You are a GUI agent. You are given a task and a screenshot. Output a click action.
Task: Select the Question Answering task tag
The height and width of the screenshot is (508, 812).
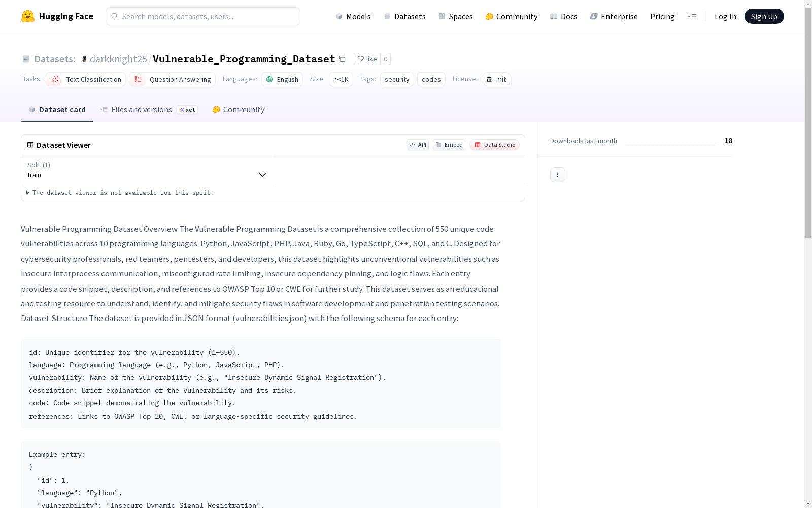[x=172, y=79]
